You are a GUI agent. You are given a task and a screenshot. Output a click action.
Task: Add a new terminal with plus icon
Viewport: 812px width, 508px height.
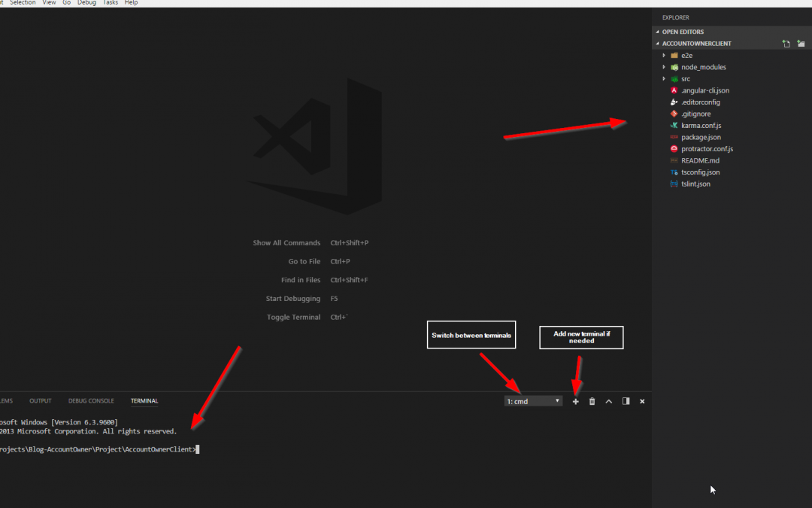pos(576,402)
